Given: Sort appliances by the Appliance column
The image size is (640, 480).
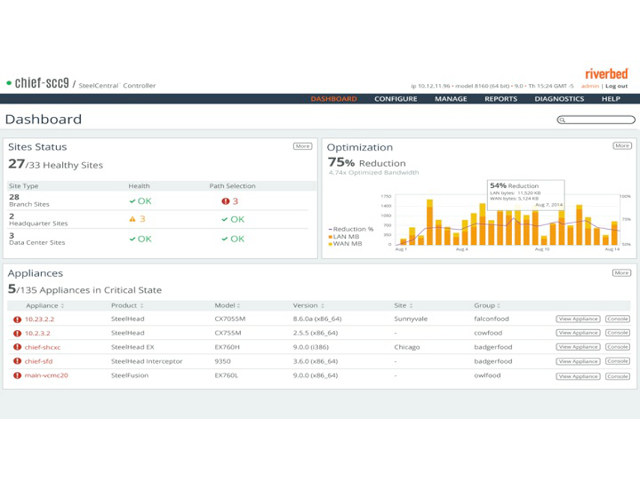Looking at the screenshot, I should pyautogui.click(x=44, y=305).
